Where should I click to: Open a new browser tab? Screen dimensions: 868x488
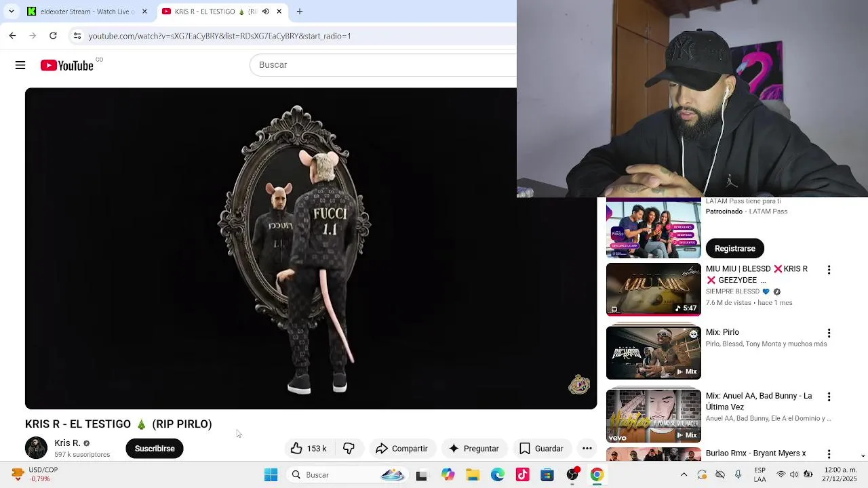point(299,12)
